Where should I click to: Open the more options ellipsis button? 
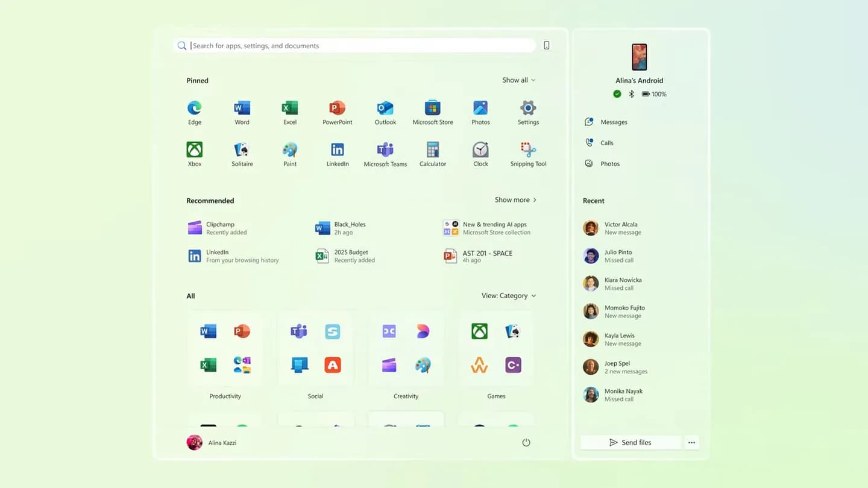691,443
